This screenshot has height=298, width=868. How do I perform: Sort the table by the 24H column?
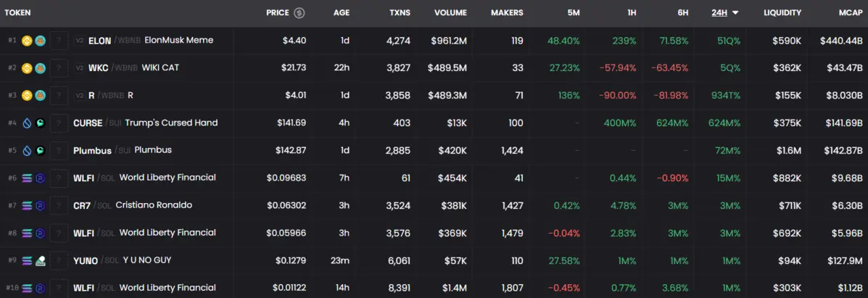(719, 13)
